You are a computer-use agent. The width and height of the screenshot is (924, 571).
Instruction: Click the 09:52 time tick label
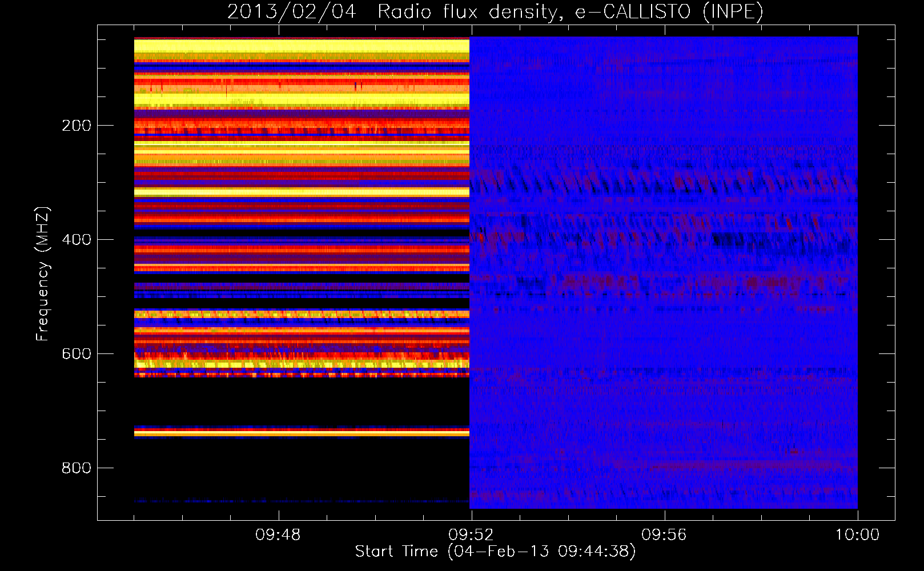pyautogui.click(x=471, y=535)
